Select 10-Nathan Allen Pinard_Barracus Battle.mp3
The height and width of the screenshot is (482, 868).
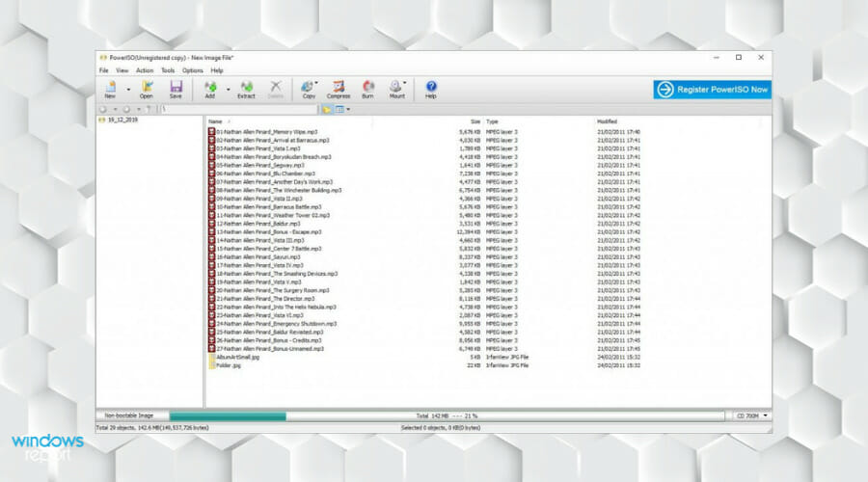point(268,207)
